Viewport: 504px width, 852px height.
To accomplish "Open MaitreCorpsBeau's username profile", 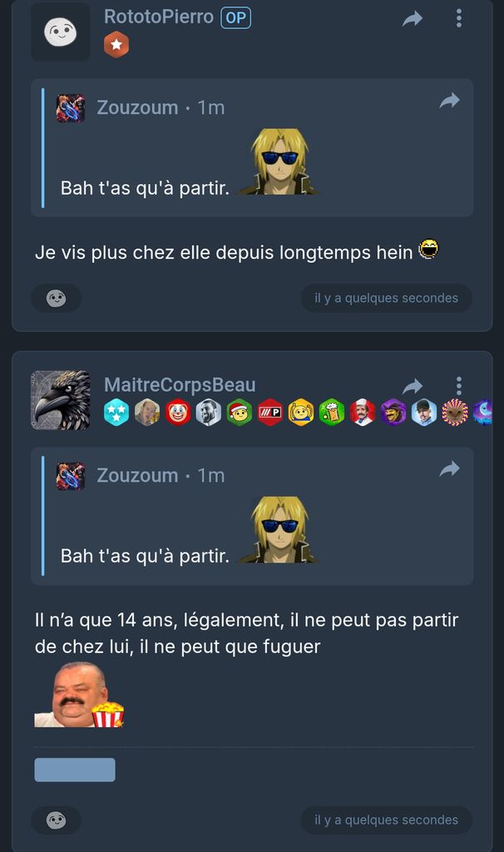I will click(x=180, y=384).
